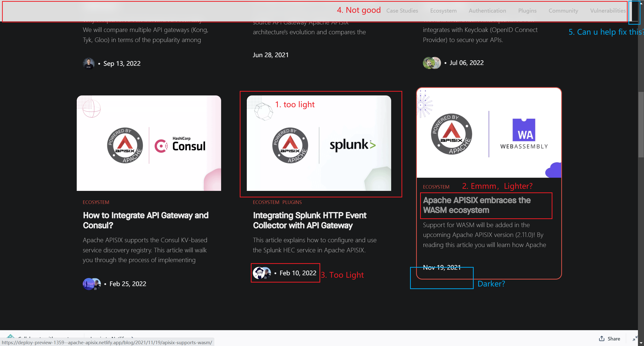Click author avatar beside Sep 13, 2022
The image size is (644, 346).
click(x=89, y=63)
